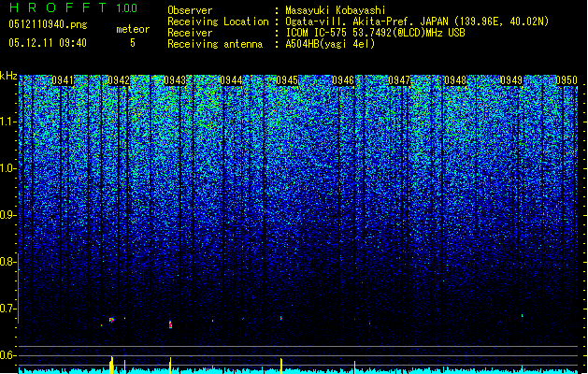The width and height of the screenshot is (588, 374).
Task: Click the 0950 time marker
Action: pyautogui.click(x=566, y=80)
